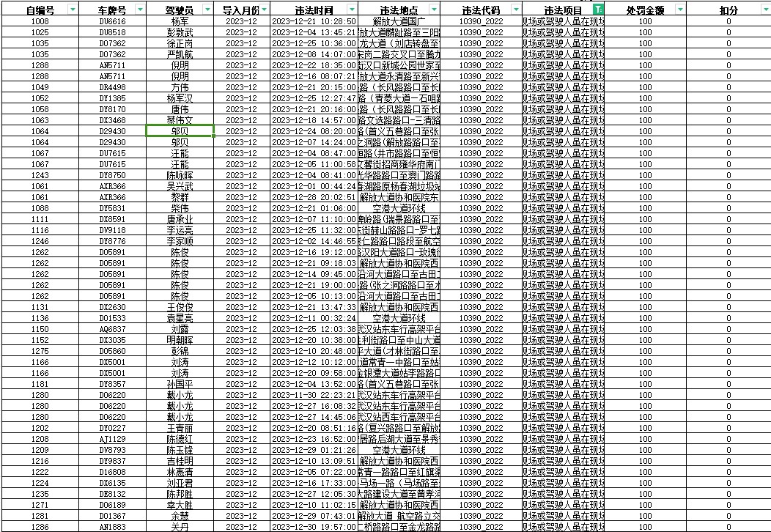Image resolution: width=771 pixels, height=532 pixels.
Task: Select the plate cell DY0227
Action: [x=112, y=428]
